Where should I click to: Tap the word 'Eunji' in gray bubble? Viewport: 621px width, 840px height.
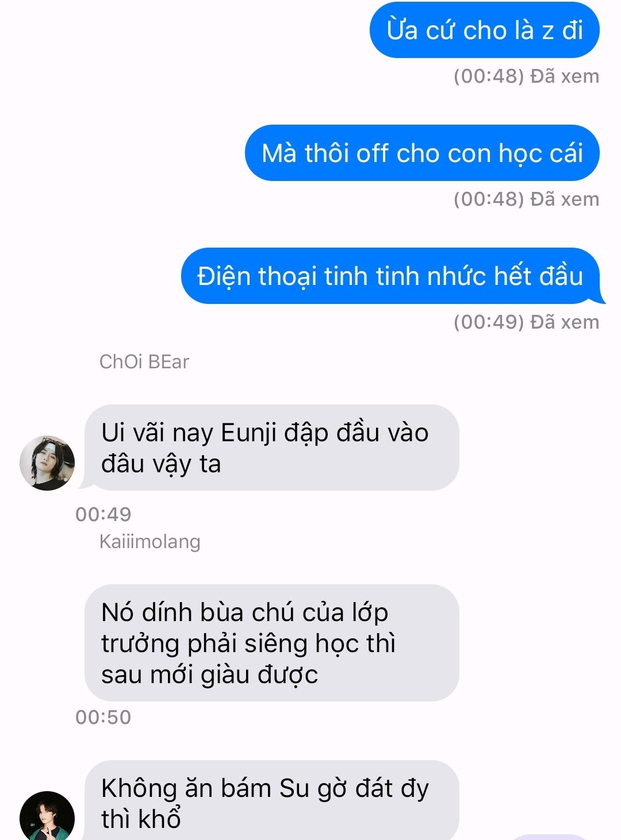(249, 433)
